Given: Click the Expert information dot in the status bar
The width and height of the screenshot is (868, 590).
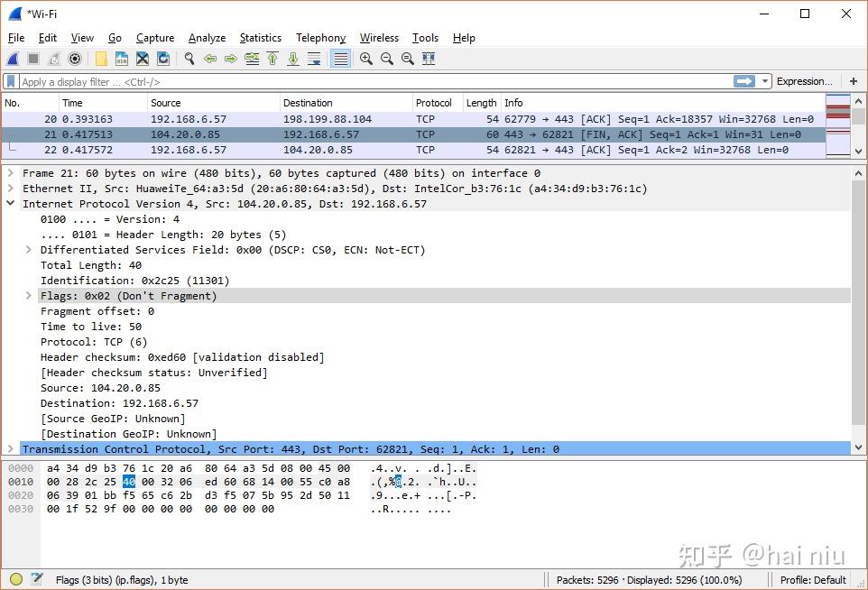Looking at the screenshot, I should coord(14,580).
